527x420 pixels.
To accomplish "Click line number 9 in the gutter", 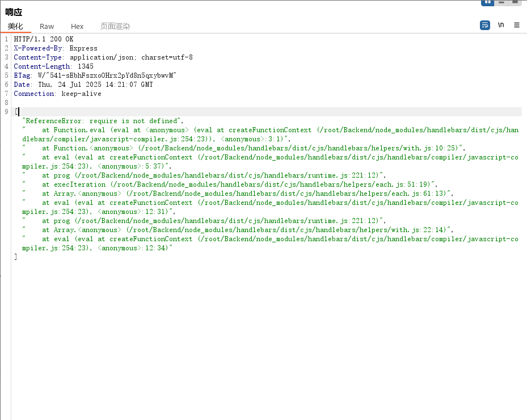I will (6, 112).
